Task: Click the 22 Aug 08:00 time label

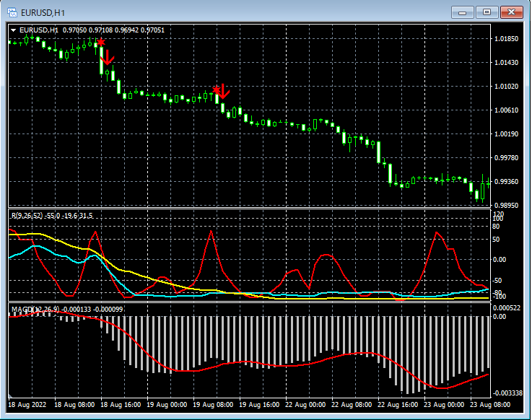Action: (x=352, y=406)
